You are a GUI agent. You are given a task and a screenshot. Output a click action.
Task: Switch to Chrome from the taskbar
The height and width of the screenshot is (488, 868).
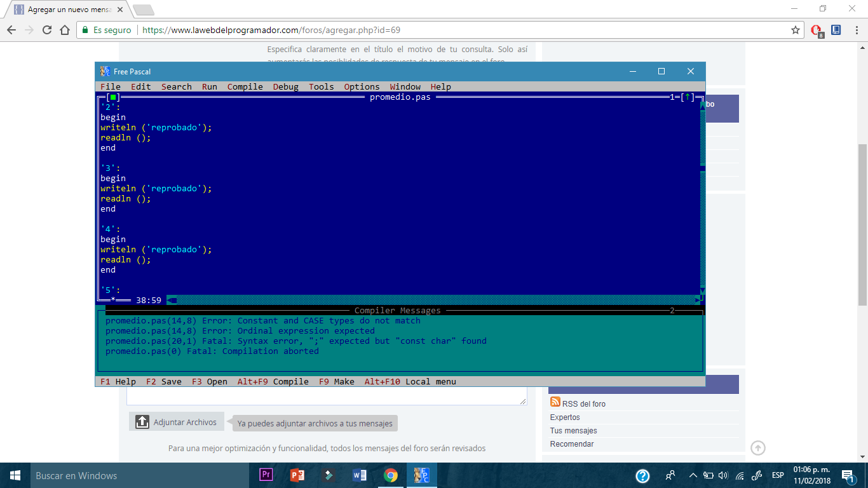click(x=391, y=475)
